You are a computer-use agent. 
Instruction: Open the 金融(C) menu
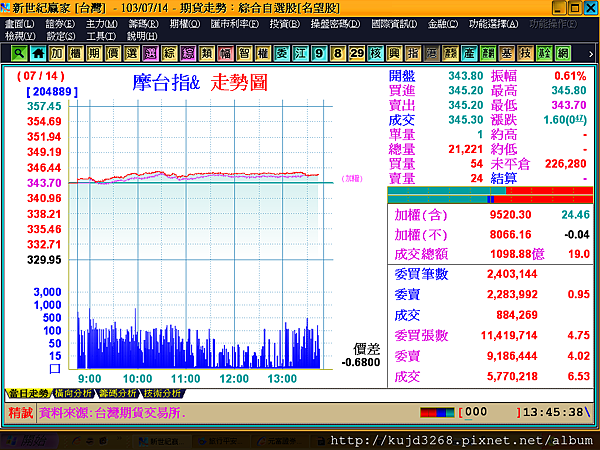pyautogui.click(x=443, y=24)
